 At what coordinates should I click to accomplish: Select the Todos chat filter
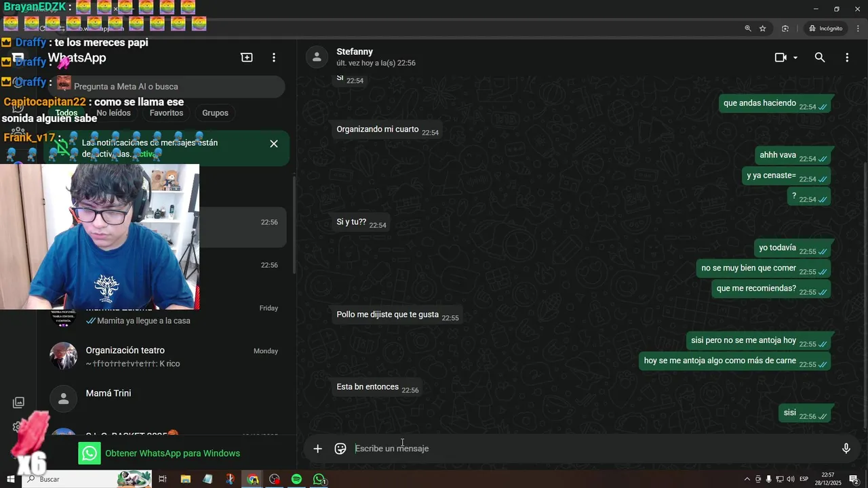pyautogui.click(x=66, y=113)
